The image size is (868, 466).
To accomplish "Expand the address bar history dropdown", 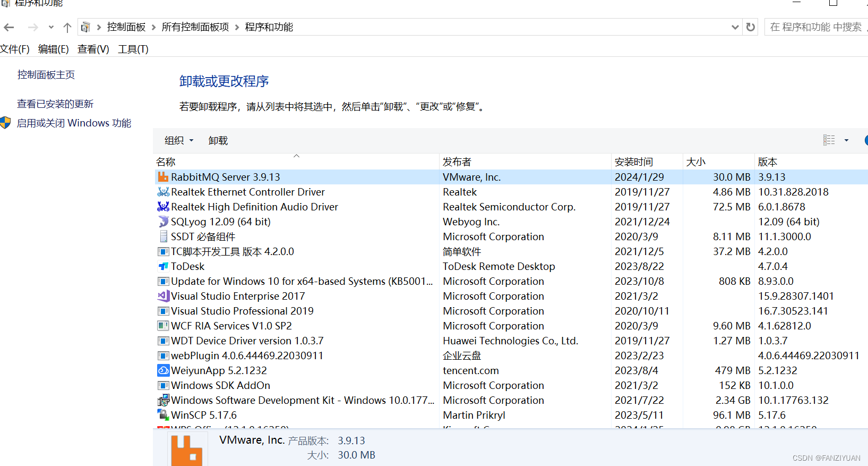I will coord(735,27).
